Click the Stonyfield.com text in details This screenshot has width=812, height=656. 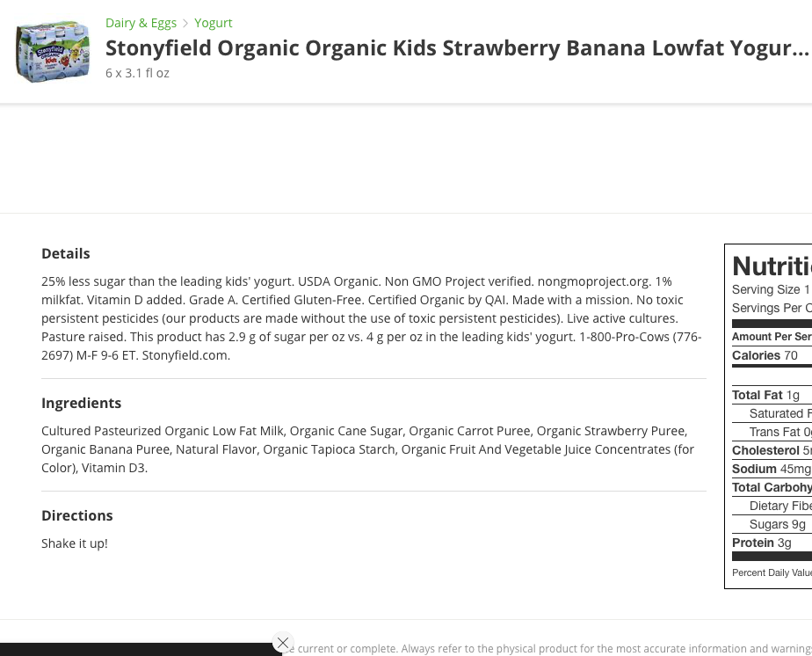(x=186, y=355)
